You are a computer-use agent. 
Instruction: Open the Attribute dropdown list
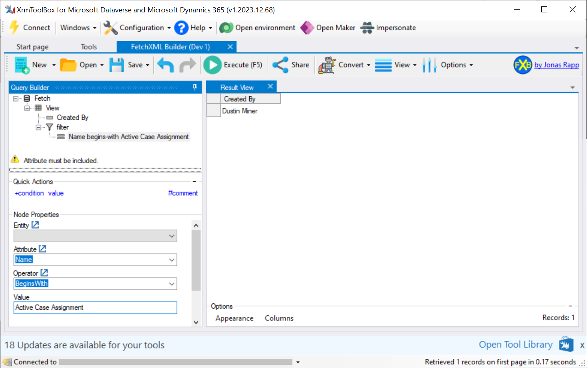(172, 260)
